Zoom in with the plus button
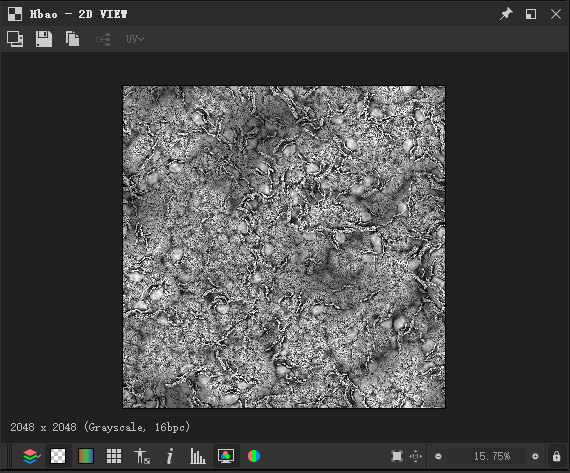570x473 pixels. point(535,456)
